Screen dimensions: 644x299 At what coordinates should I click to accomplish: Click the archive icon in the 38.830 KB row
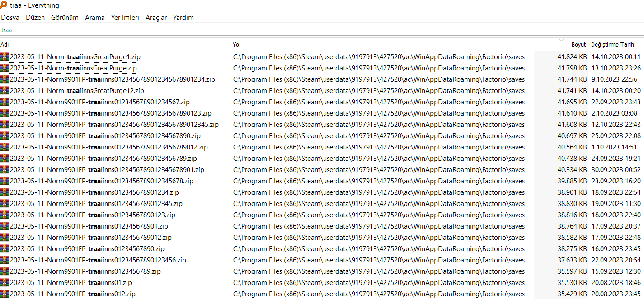coord(5,204)
